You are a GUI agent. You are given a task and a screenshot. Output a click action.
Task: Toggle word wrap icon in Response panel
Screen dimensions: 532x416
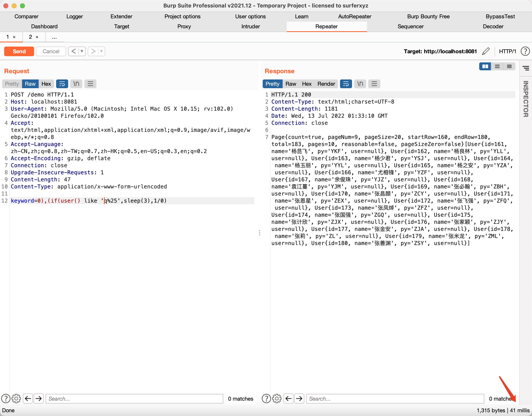coord(346,84)
